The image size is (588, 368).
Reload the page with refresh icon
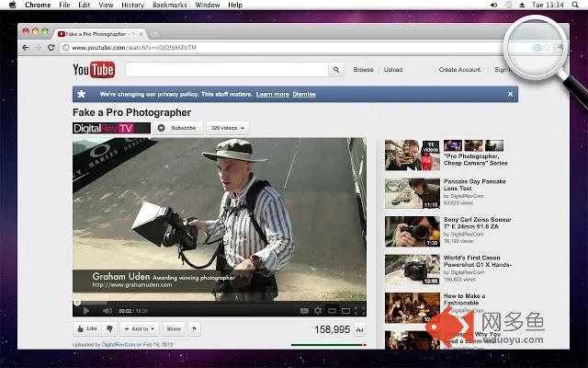point(51,48)
